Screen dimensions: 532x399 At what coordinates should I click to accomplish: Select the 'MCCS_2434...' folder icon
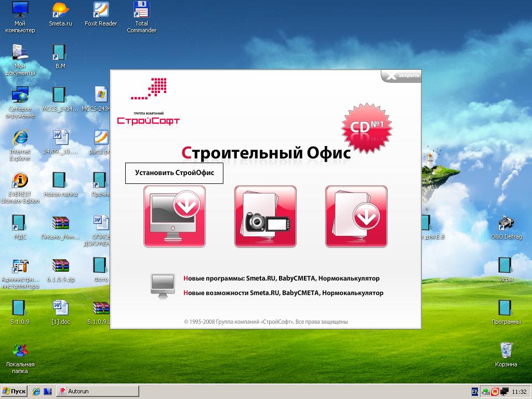[60, 99]
